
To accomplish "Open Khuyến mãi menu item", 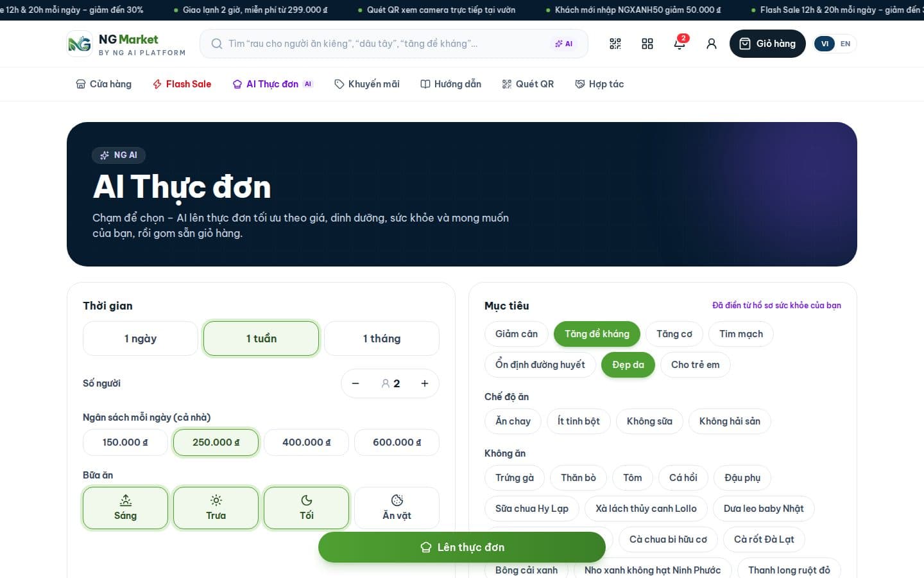I will coord(367,84).
